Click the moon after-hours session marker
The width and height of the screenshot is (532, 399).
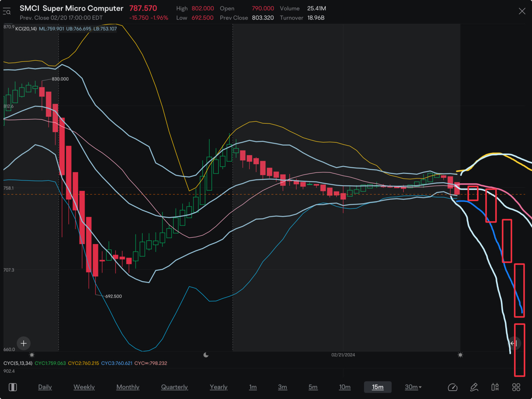pos(206,355)
